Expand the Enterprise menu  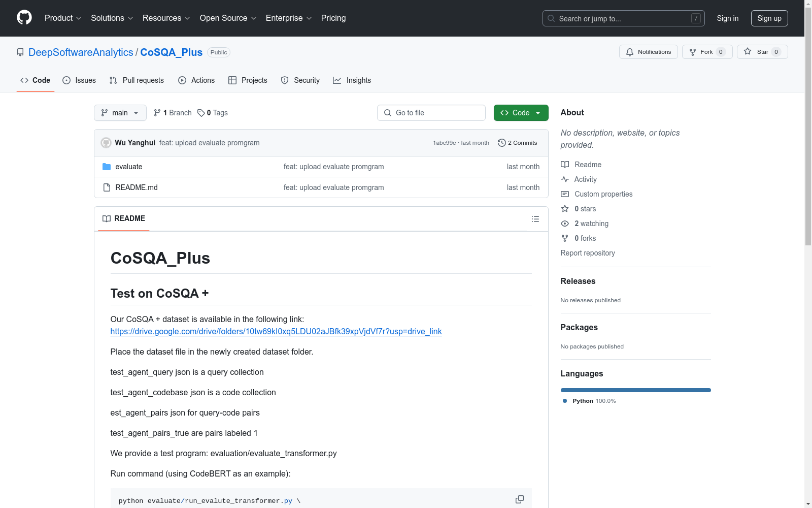pyautogui.click(x=289, y=18)
